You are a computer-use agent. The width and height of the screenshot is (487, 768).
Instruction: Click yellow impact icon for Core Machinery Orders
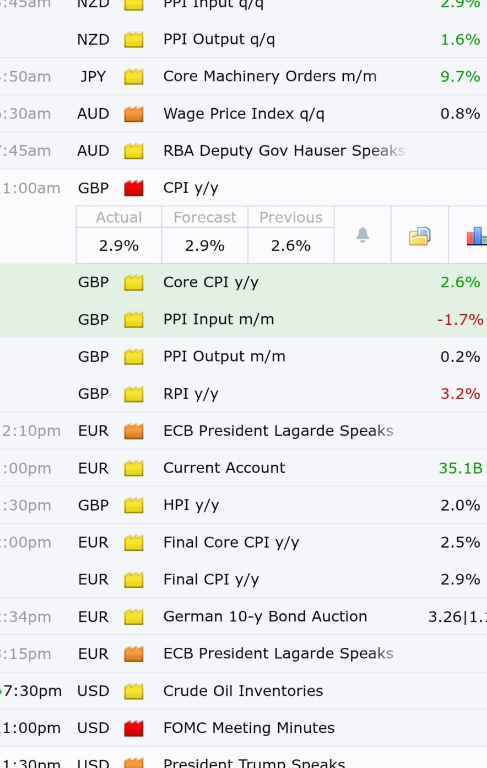click(134, 76)
